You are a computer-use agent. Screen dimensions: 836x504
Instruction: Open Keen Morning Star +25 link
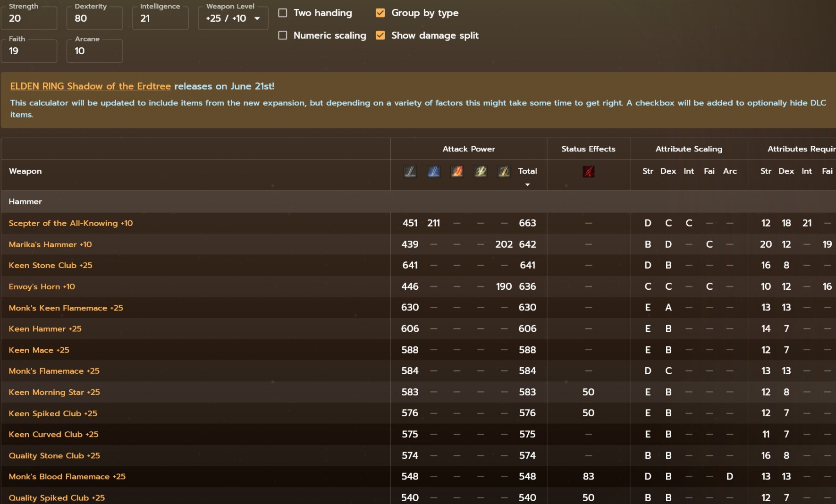tap(54, 392)
